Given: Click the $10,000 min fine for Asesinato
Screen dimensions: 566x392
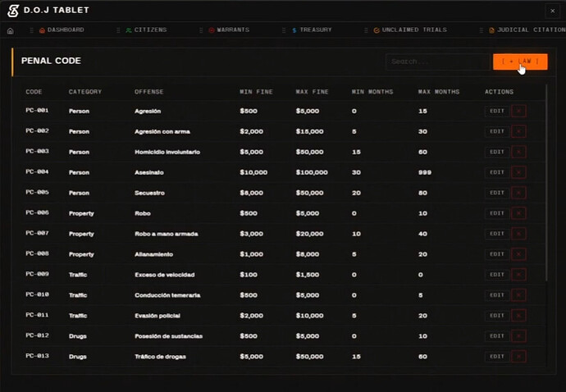Looking at the screenshot, I should click(253, 172).
